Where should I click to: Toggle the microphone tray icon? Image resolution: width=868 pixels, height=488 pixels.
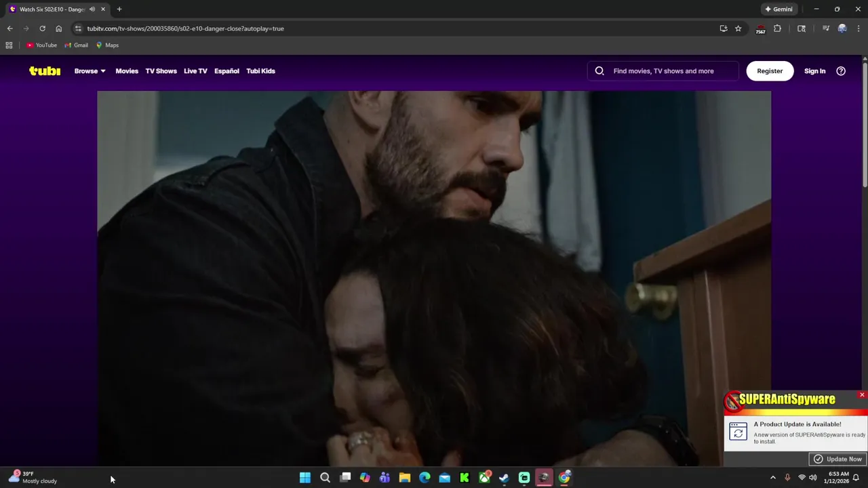787,478
